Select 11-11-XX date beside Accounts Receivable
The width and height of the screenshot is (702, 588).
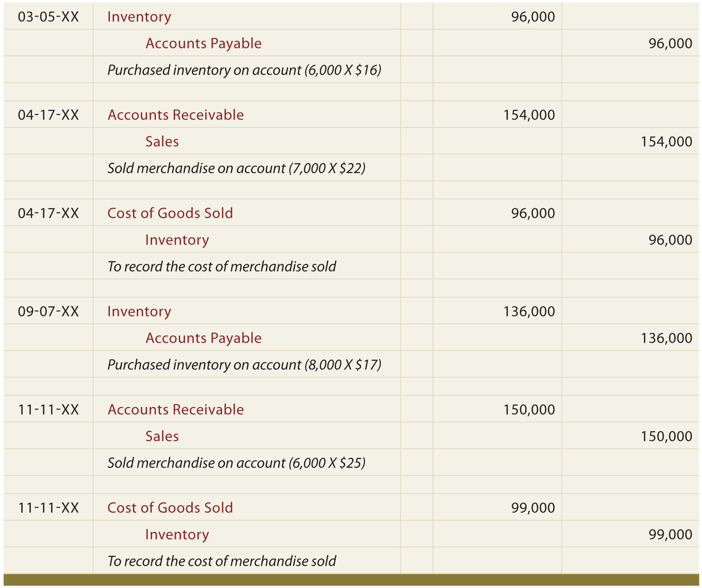pos(48,410)
